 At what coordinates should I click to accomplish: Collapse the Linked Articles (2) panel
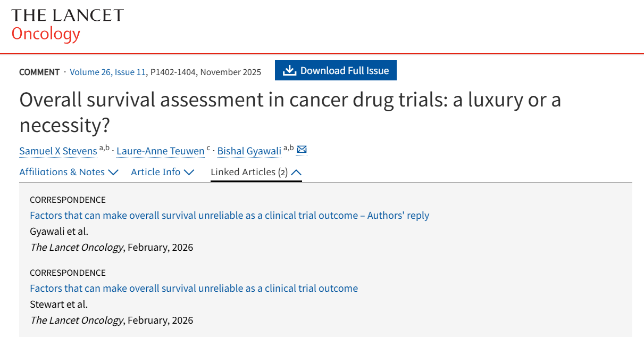click(x=256, y=172)
